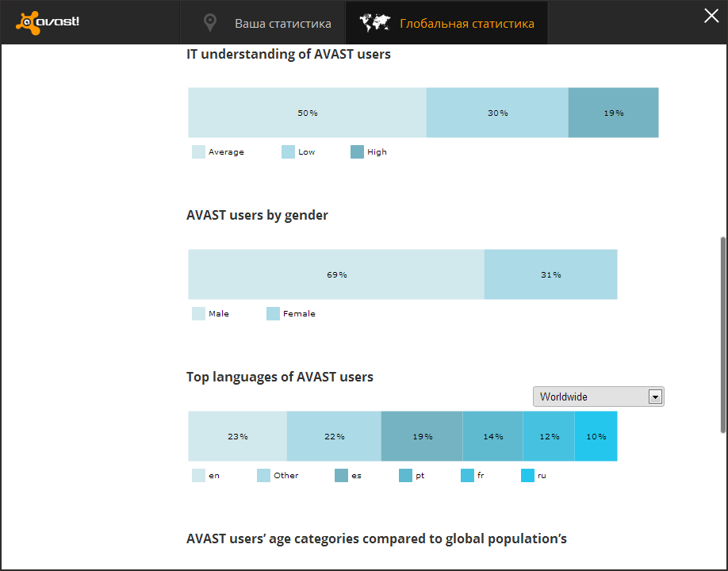The width and height of the screenshot is (728, 571).
Task: Click the 19% High bar segment
Action: [613, 113]
